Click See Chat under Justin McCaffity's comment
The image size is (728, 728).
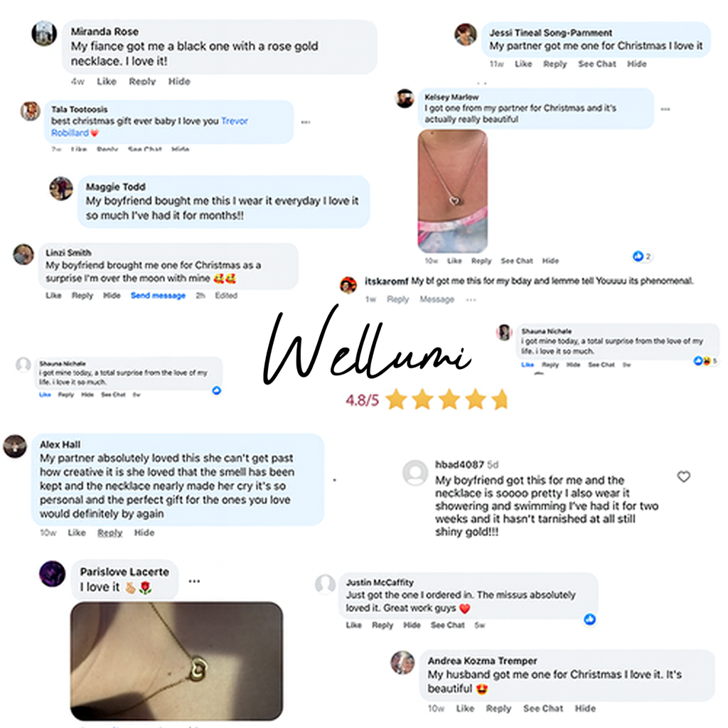pos(447,625)
